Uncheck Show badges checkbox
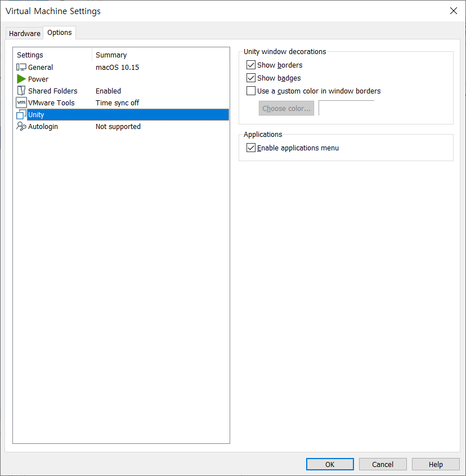This screenshot has height=476, width=466. pyautogui.click(x=251, y=78)
